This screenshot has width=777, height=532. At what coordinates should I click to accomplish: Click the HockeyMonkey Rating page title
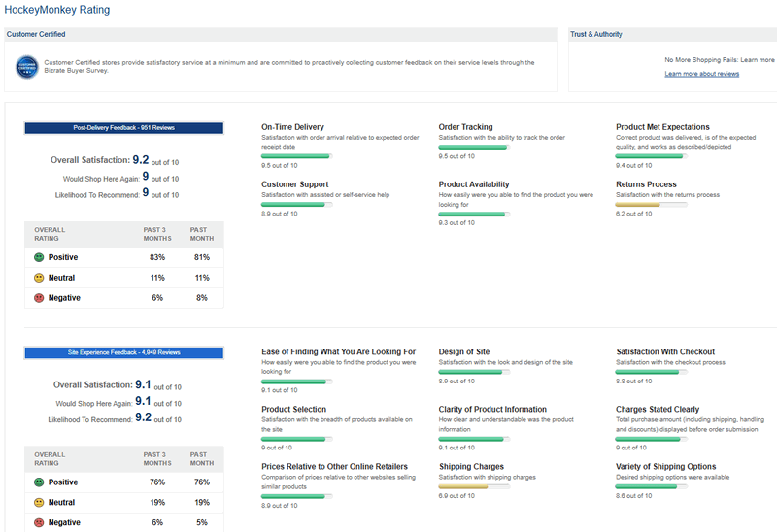(57, 10)
